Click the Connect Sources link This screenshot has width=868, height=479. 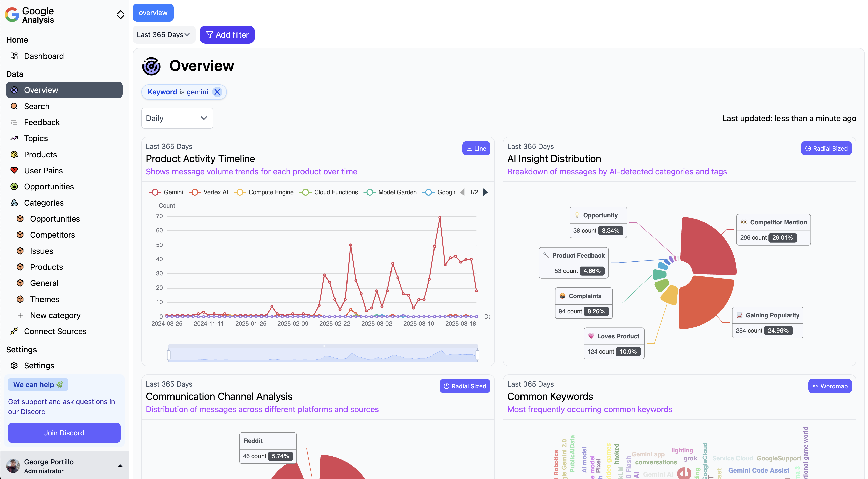click(55, 331)
